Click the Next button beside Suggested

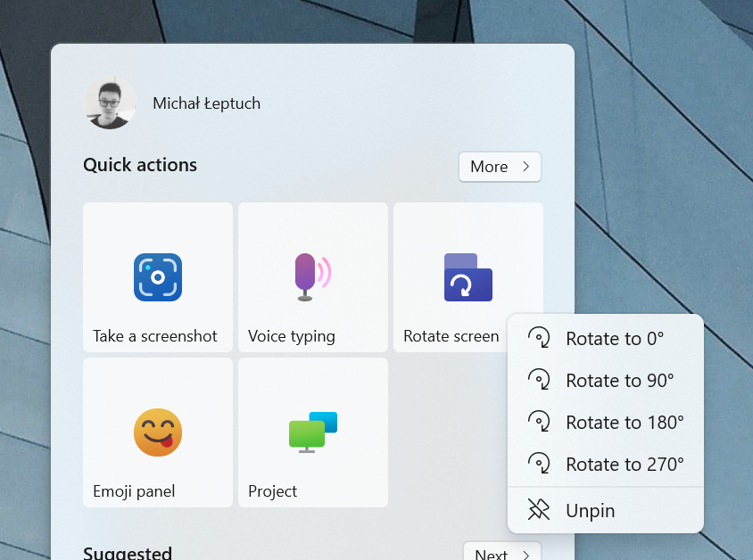(501, 554)
